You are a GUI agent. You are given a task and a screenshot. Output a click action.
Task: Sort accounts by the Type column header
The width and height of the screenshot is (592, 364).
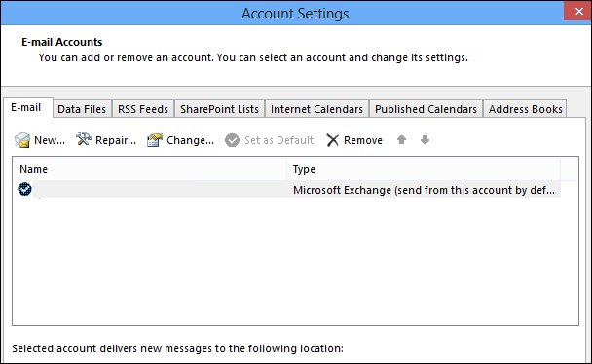click(x=424, y=169)
